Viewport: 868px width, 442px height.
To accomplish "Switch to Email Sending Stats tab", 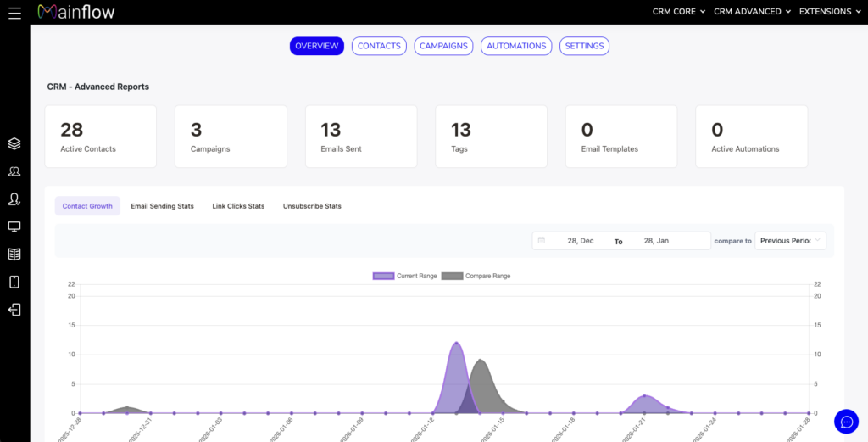I will (162, 206).
